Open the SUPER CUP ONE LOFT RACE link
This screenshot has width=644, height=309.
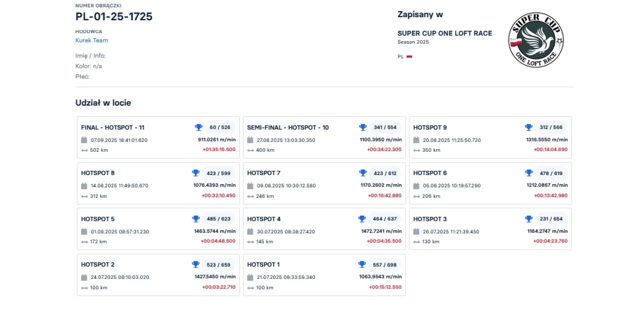tap(444, 33)
